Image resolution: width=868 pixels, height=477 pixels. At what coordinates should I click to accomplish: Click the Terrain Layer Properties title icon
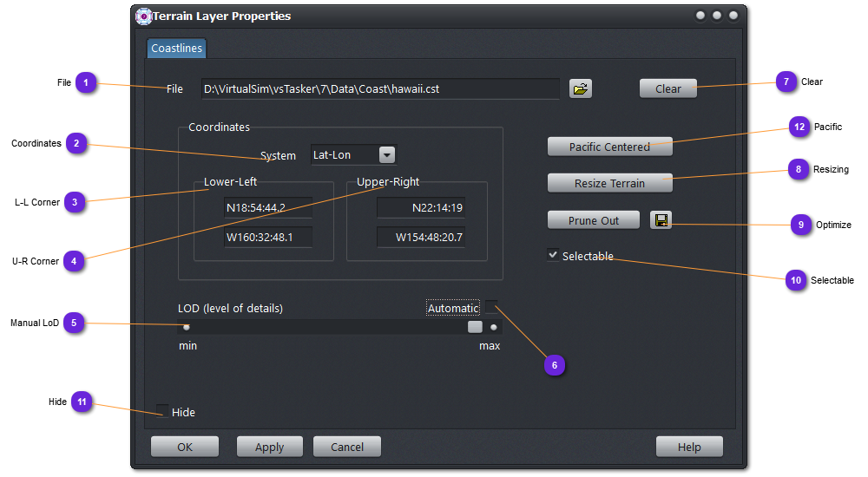point(143,16)
